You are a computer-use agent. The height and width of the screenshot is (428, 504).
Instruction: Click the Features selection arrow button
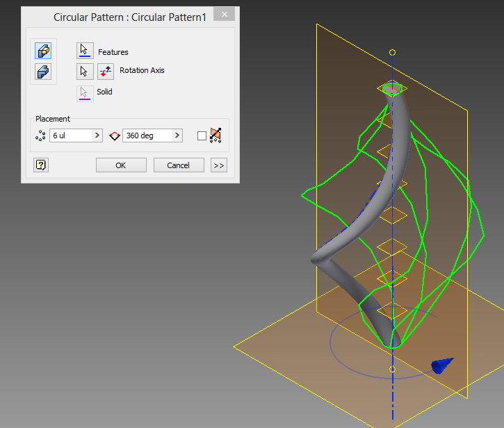[85, 51]
